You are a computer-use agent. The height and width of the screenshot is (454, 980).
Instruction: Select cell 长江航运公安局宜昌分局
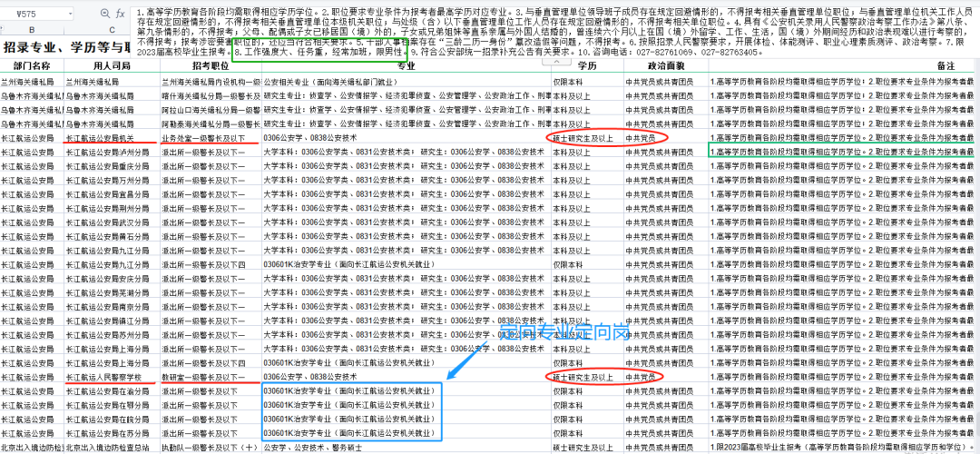112,193
